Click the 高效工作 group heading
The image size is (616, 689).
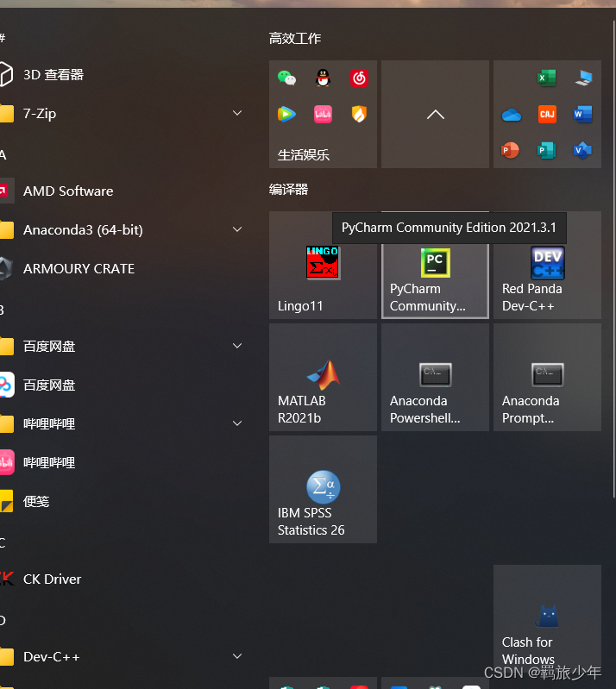(295, 39)
